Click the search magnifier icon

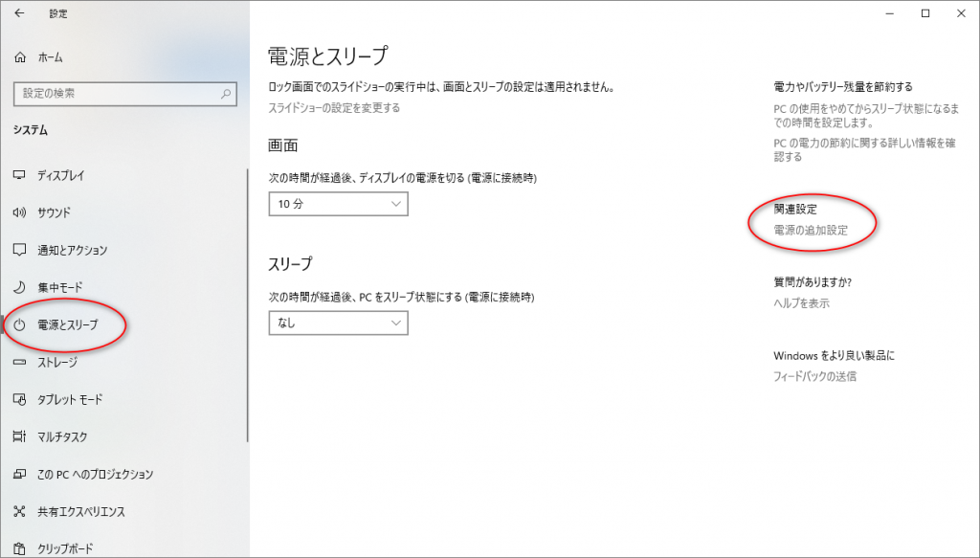[226, 94]
